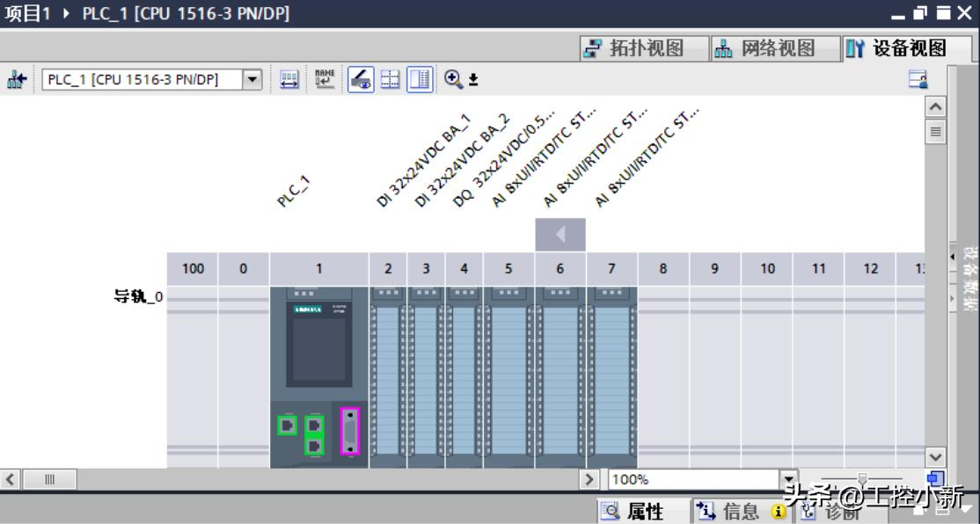Switch to the 拓扑视图 tab

coord(644,48)
